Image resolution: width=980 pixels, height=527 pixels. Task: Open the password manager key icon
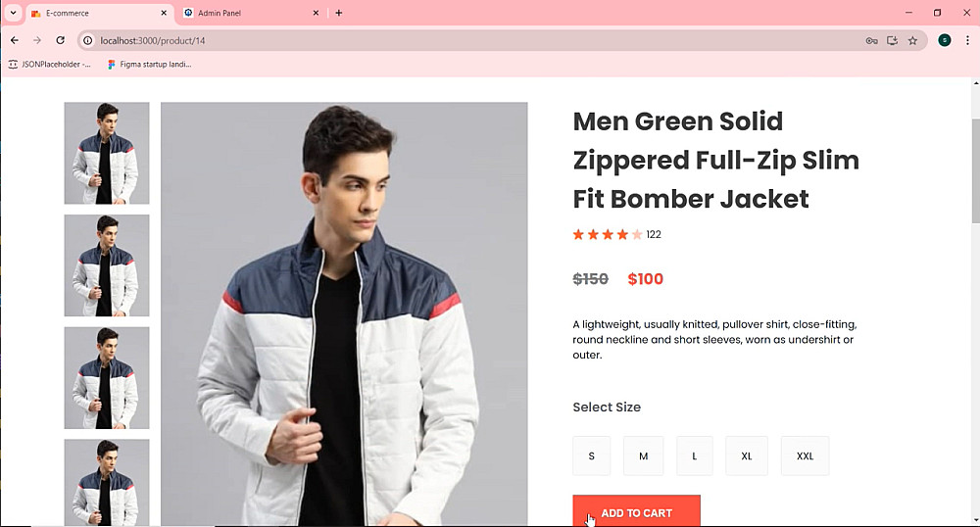(x=871, y=40)
